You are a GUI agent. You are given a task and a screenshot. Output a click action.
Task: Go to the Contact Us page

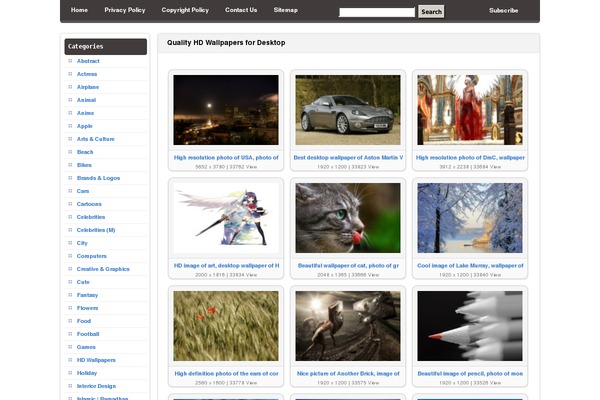tap(241, 10)
